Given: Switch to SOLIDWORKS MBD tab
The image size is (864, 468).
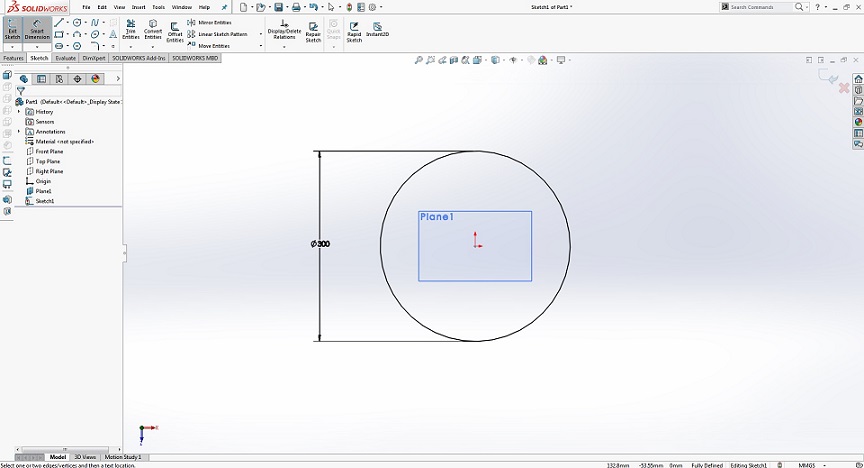Looking at the screenshot, I should point(195,58).
